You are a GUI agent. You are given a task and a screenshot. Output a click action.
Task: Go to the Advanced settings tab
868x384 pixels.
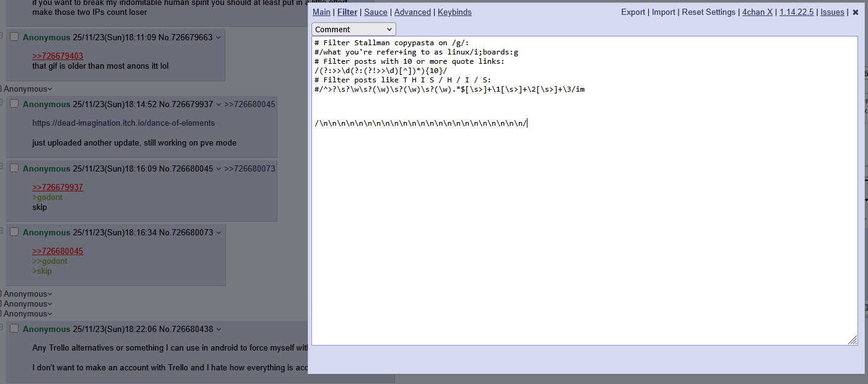click(x=412, y=12)
